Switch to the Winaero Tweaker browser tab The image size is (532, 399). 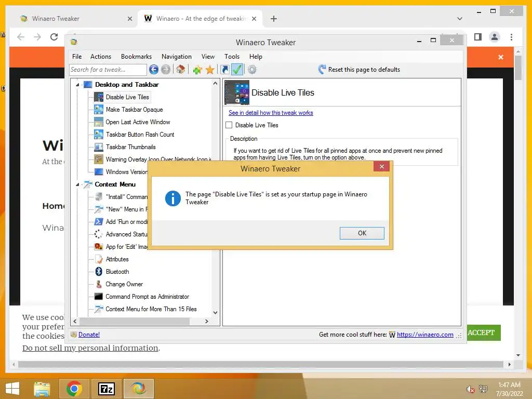[x=75, y=19]
